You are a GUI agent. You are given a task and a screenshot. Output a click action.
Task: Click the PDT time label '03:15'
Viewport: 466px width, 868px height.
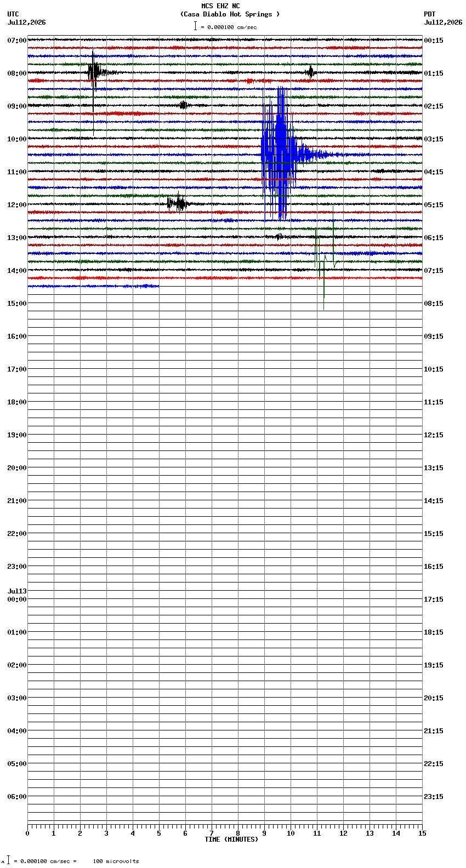[x=434, y=139]
